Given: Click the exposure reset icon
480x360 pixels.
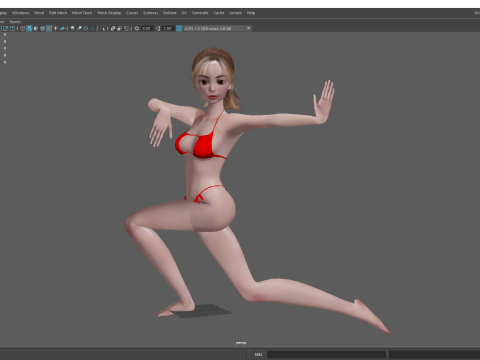Looking at the screenshot, I should click(137, 28).
